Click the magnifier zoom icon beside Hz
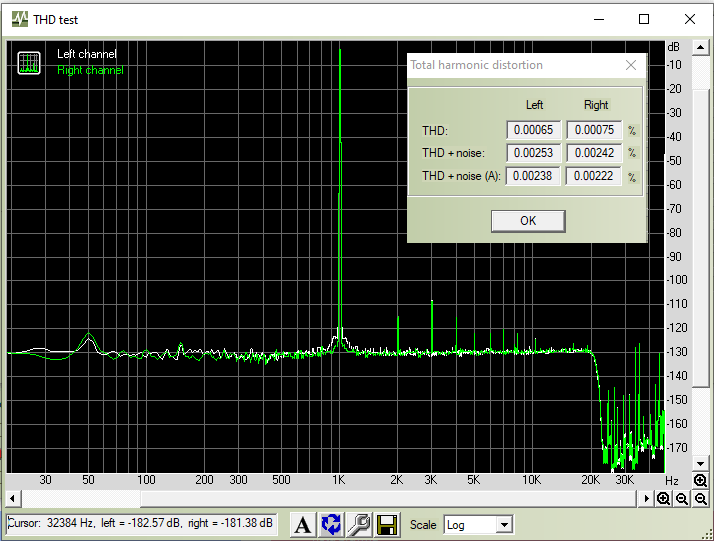 [x=700, y=480]
